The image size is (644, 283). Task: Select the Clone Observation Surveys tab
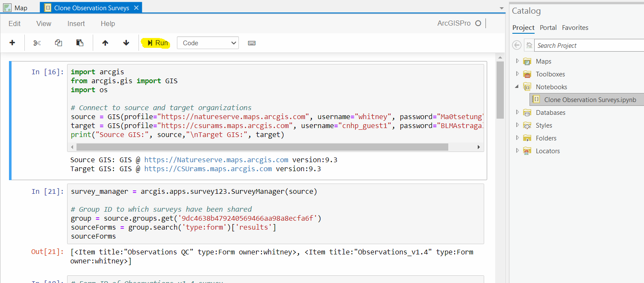[91, 8]
